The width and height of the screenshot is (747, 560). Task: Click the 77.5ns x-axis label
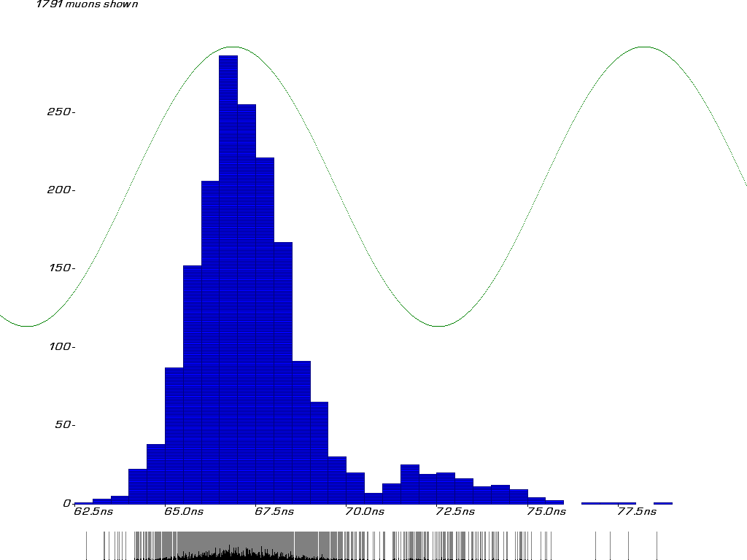click(636, 512)
